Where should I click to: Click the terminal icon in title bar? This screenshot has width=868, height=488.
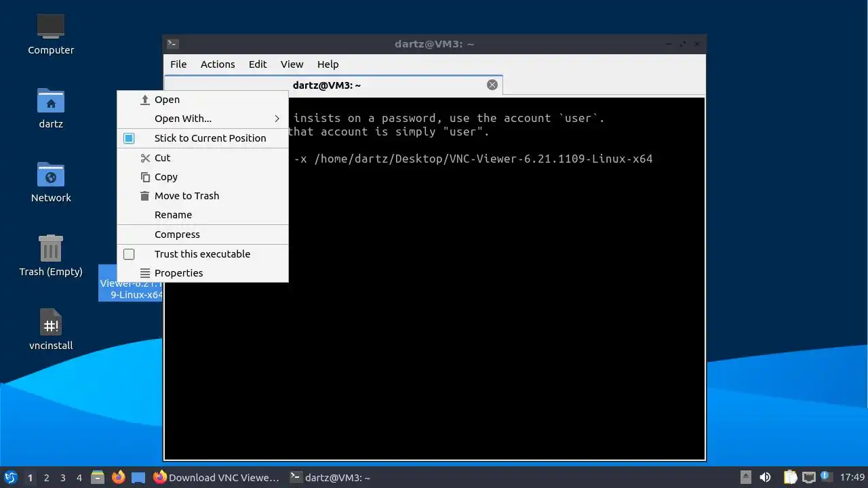(172, 44)
